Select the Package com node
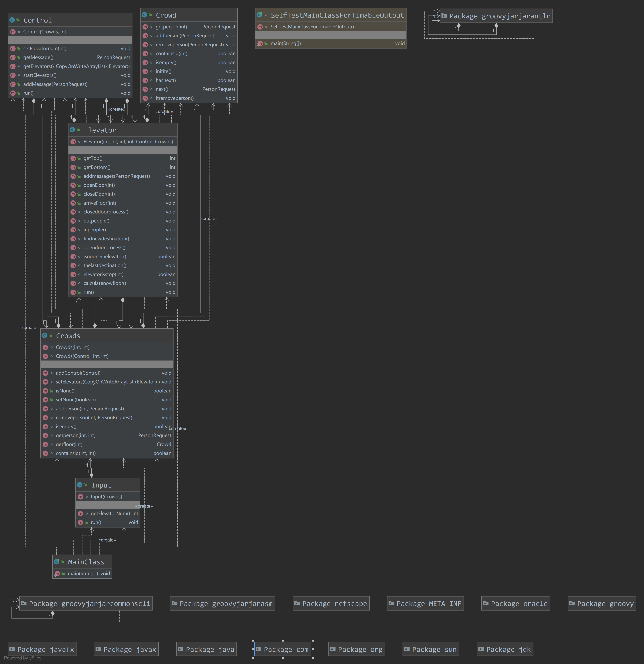 tap(282, 649)
